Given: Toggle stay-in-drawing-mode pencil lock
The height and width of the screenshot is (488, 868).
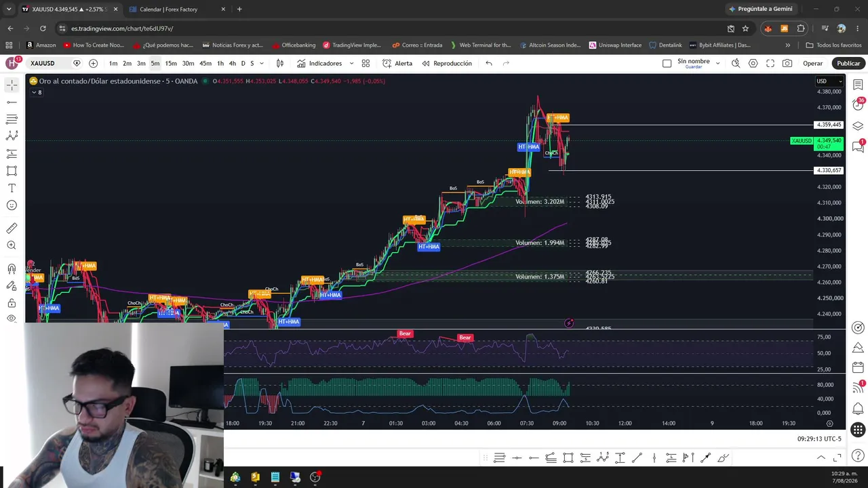Looking at the screenshot, I should pos(12,285).
